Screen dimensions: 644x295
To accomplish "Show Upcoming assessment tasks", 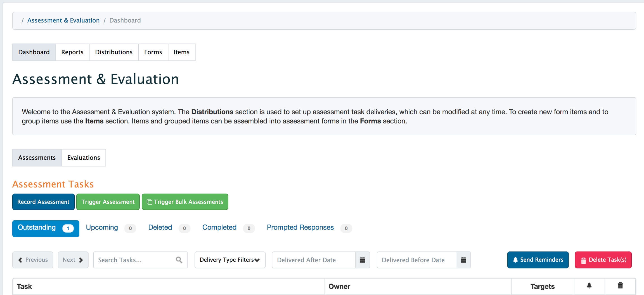I will (x=102, y=228).
